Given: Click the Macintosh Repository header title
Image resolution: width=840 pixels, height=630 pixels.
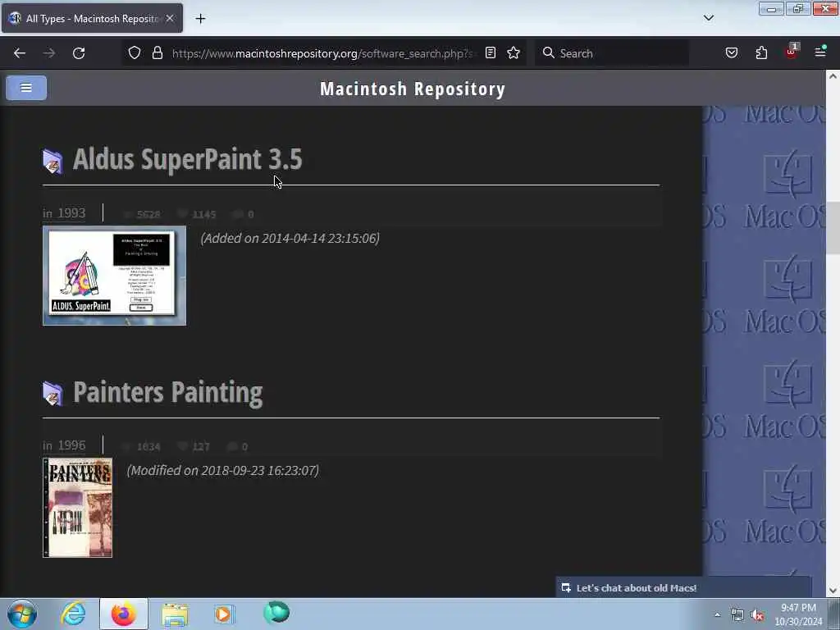Looking at the screenshot, I should point(413,89).
